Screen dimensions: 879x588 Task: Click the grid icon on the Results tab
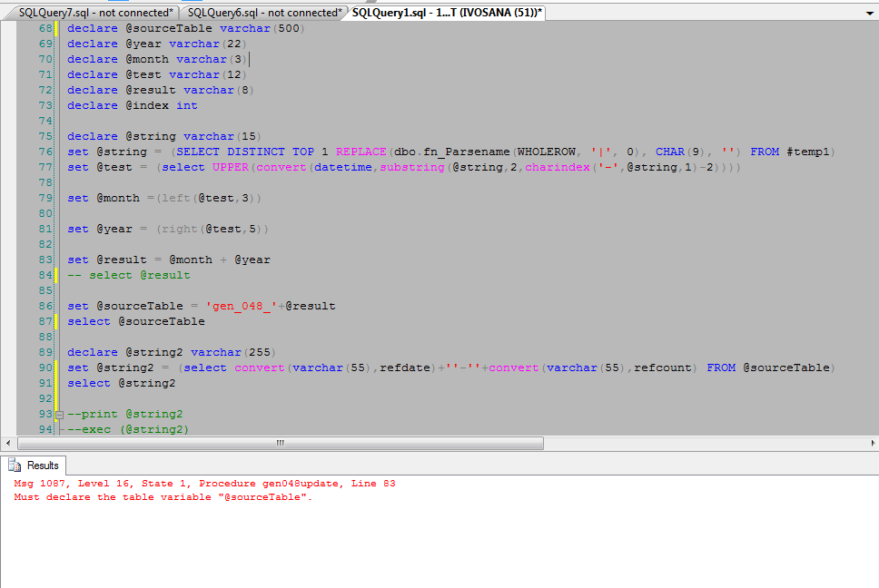tap(15, 465)
